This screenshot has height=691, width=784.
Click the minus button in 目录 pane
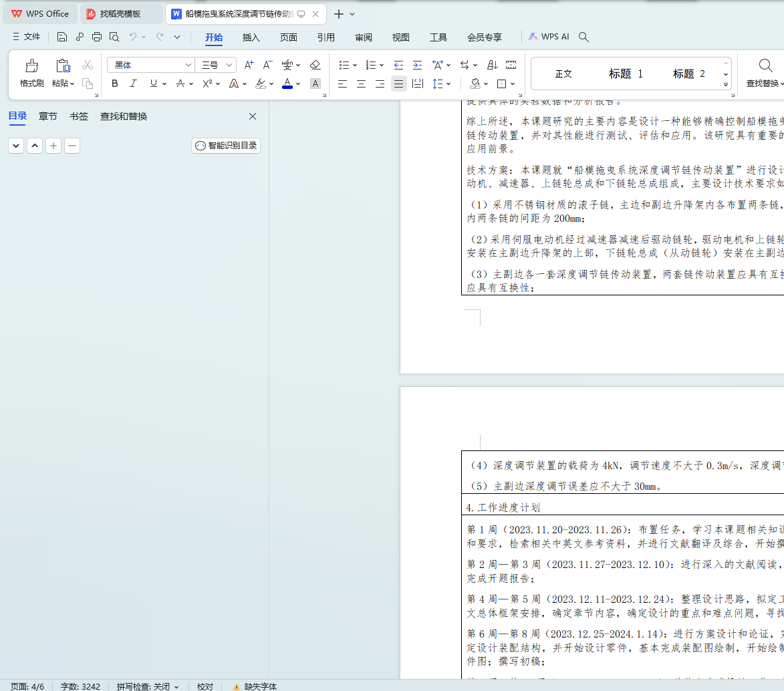click(x=72, y=146)
